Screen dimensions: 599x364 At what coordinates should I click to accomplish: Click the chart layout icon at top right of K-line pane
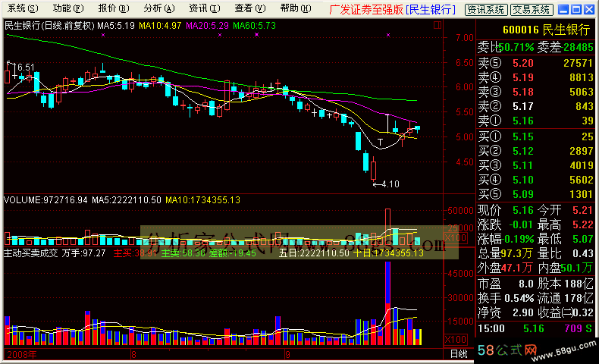(x=437, y=25)
